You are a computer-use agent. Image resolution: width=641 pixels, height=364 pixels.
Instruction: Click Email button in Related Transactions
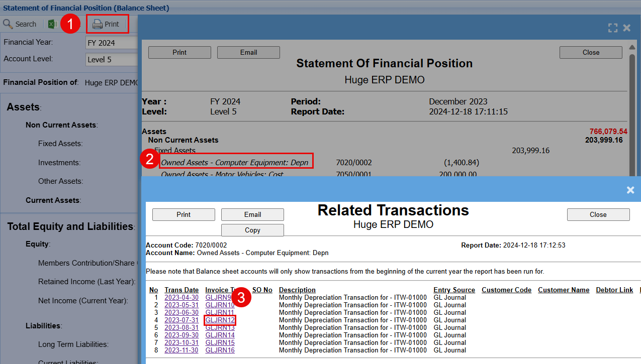(252, 214)
